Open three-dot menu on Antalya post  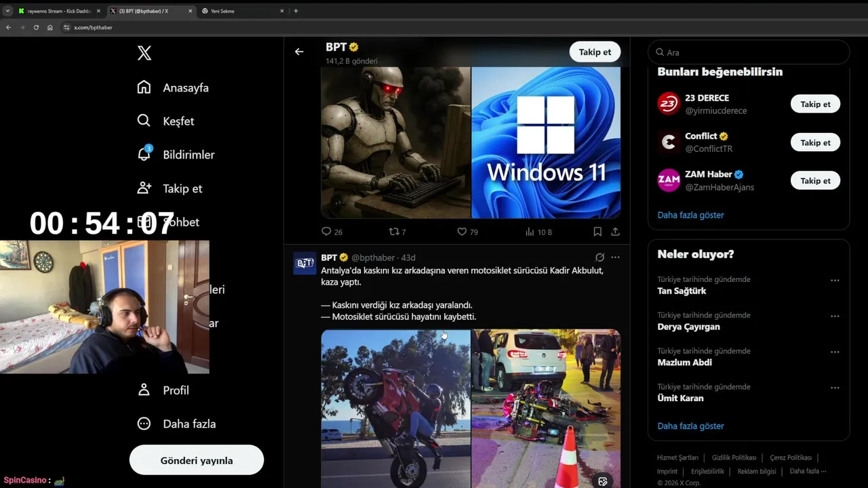tap(615, 258)
